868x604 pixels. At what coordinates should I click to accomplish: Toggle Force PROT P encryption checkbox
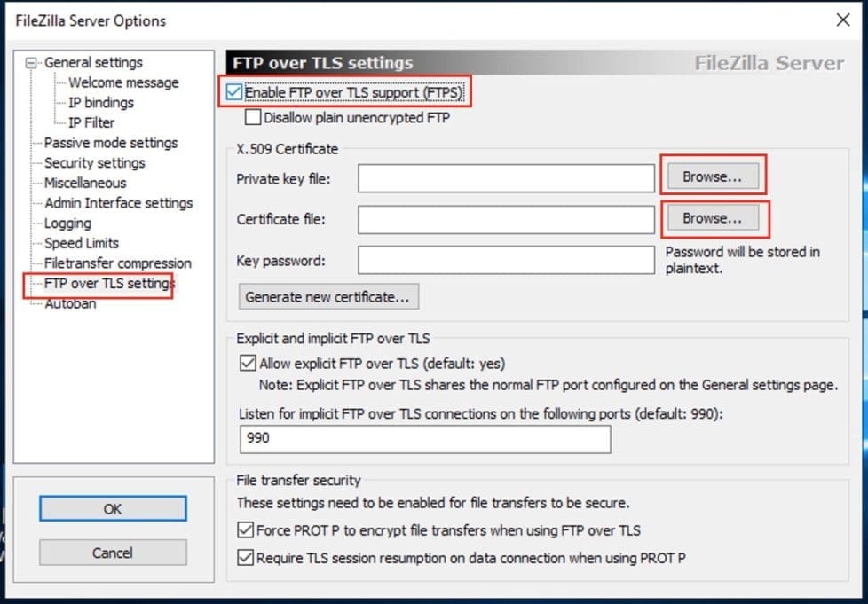[x=245, y=530]
